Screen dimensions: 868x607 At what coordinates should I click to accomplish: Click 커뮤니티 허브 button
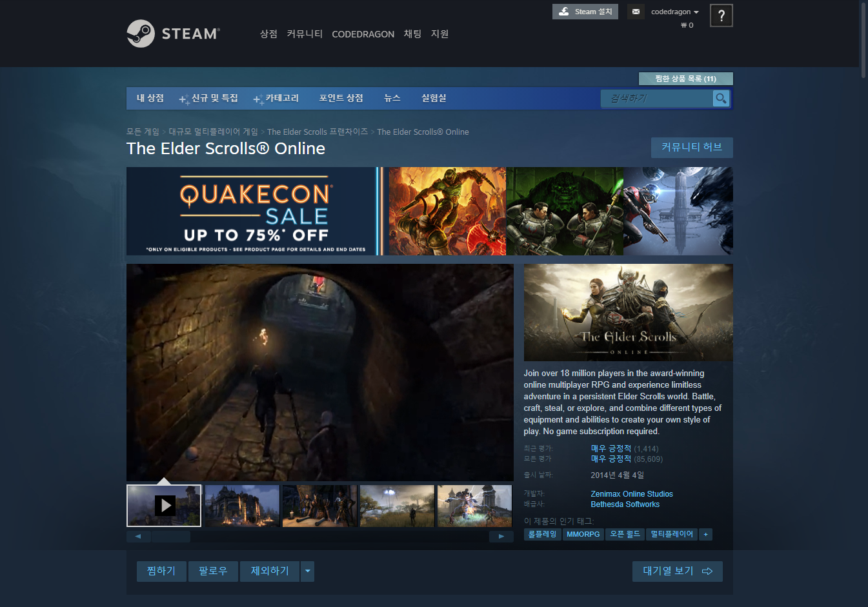pos(692,147)
